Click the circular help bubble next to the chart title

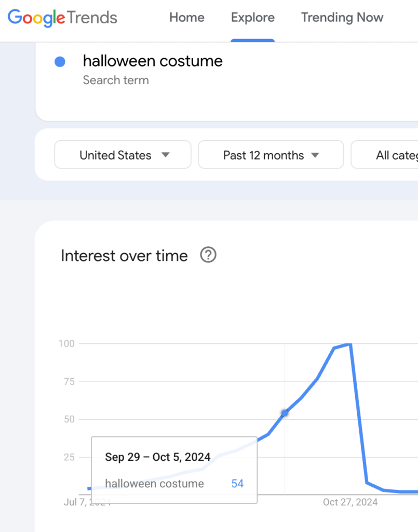[x=208, y=255]
